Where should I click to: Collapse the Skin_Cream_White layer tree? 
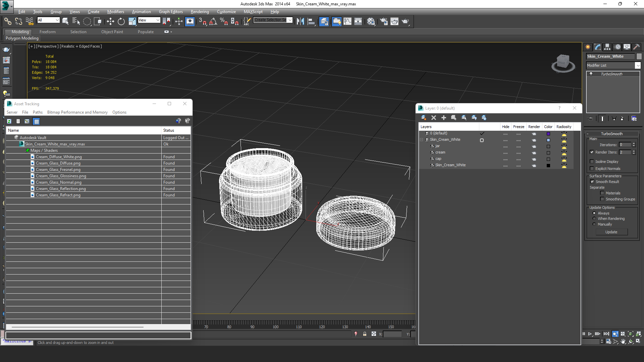(x=422, y=140)
